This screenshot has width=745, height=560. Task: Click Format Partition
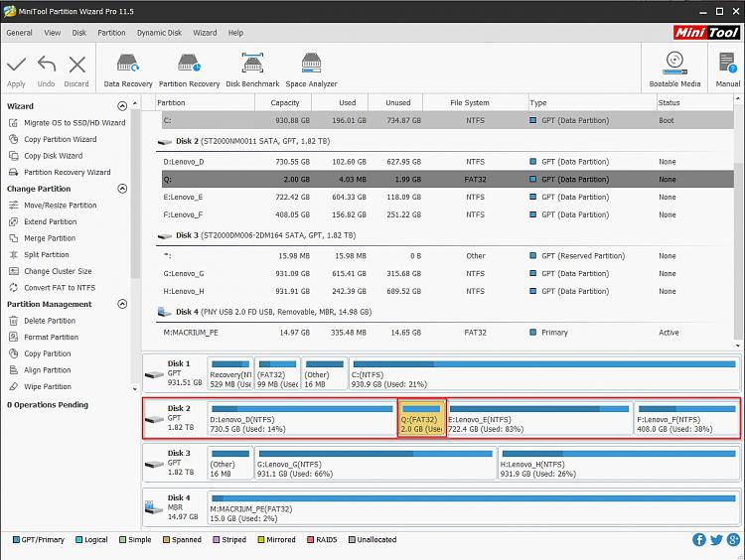[x=44, y=338]
